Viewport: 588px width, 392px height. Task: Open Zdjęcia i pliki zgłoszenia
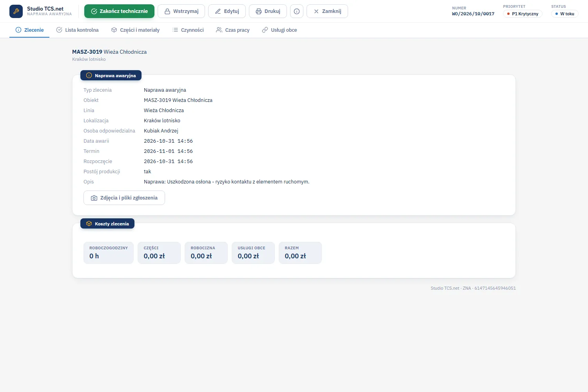124,198
